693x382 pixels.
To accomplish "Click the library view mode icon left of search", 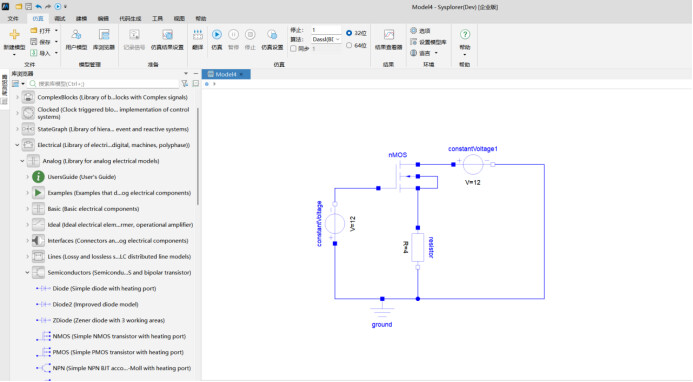I will click(15, 83).
